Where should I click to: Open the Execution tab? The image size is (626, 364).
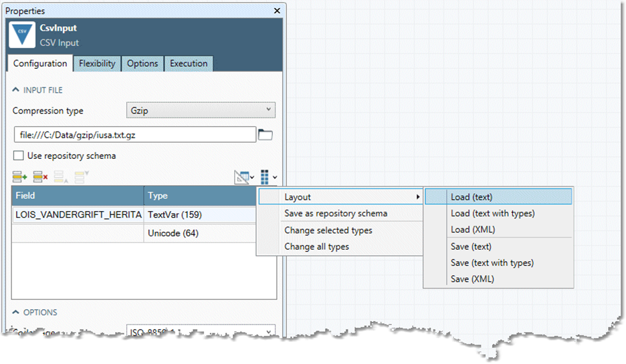pos(188,63)
